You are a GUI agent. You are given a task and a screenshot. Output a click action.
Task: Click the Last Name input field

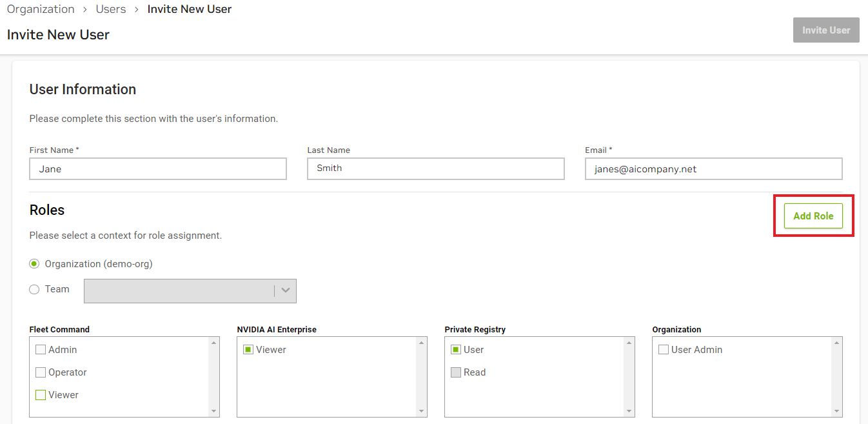[435, 169]
